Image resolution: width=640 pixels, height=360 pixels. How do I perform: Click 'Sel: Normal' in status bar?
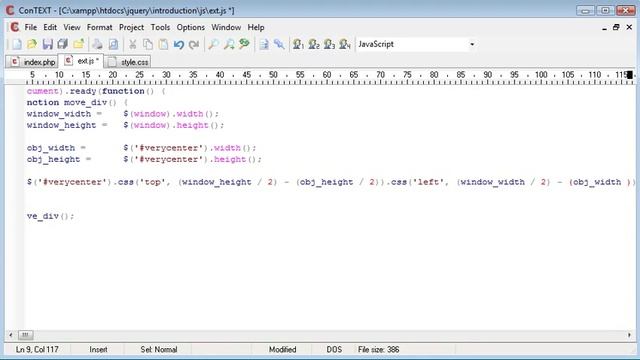coord(159,350)
